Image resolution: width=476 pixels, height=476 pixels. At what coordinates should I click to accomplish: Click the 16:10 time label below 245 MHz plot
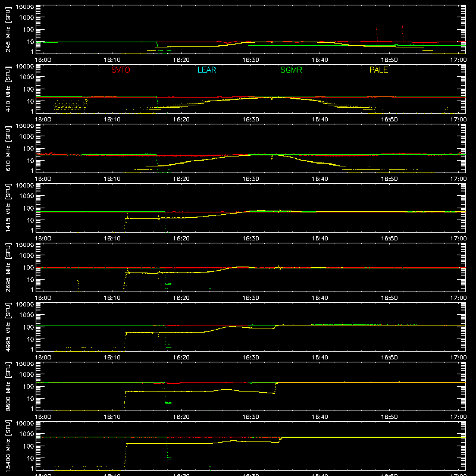coord(112,60)
